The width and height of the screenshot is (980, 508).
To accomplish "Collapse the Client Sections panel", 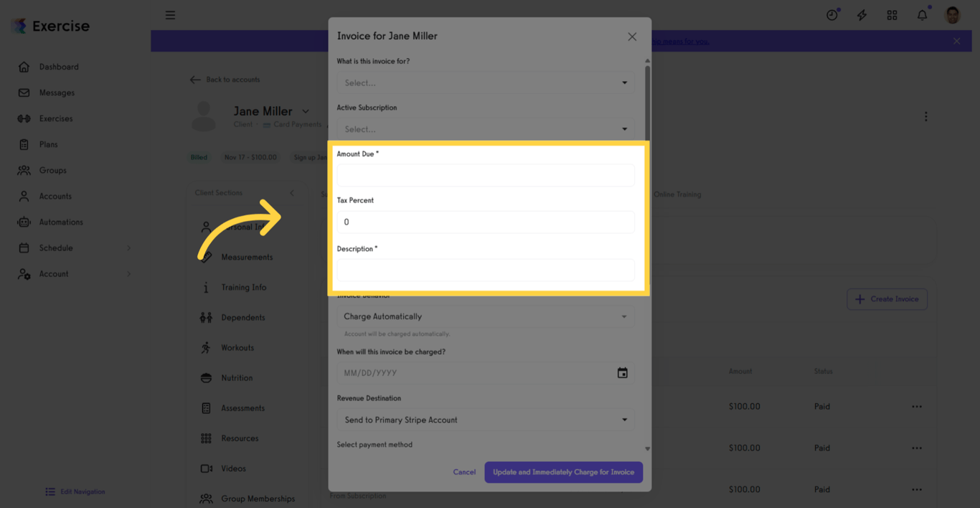I will (x=292, y=193).
